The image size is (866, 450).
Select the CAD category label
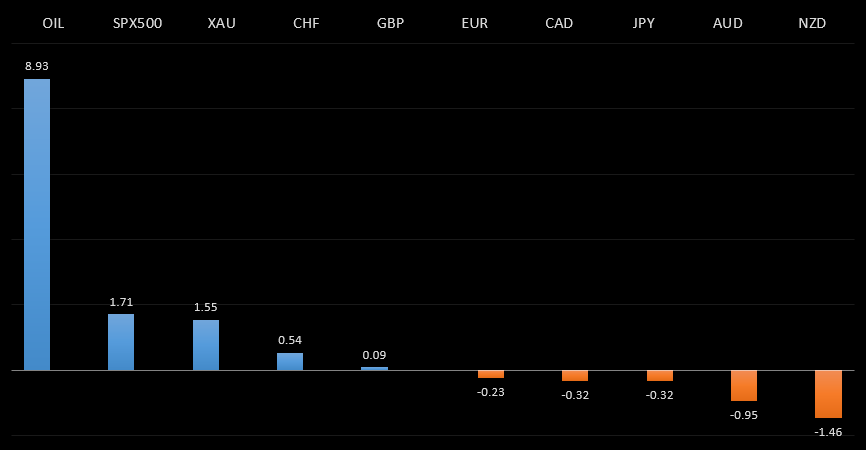(559, 23)
